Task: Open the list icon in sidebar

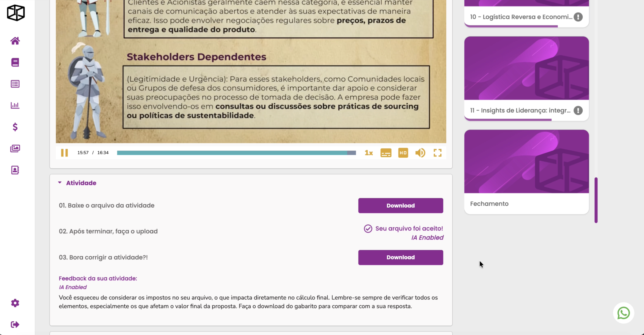Action: [x=15, y=84]
